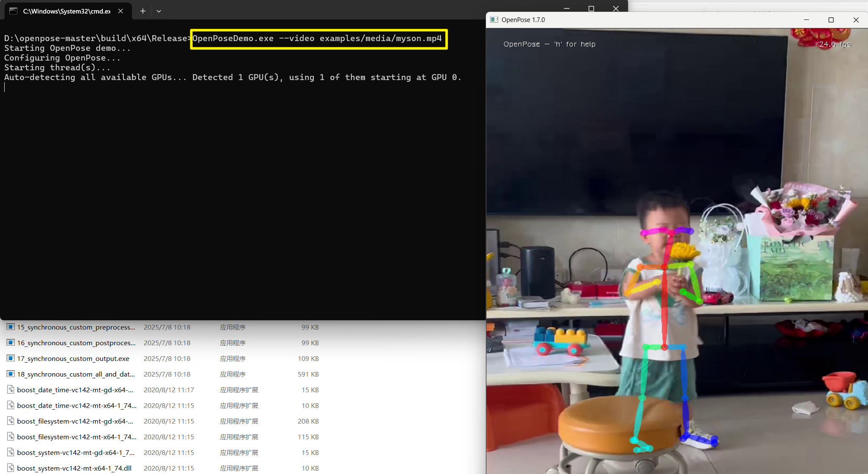
Task: Click the 17_synchronous_custom_output.exe application icon
Action: tap(10, 358)
